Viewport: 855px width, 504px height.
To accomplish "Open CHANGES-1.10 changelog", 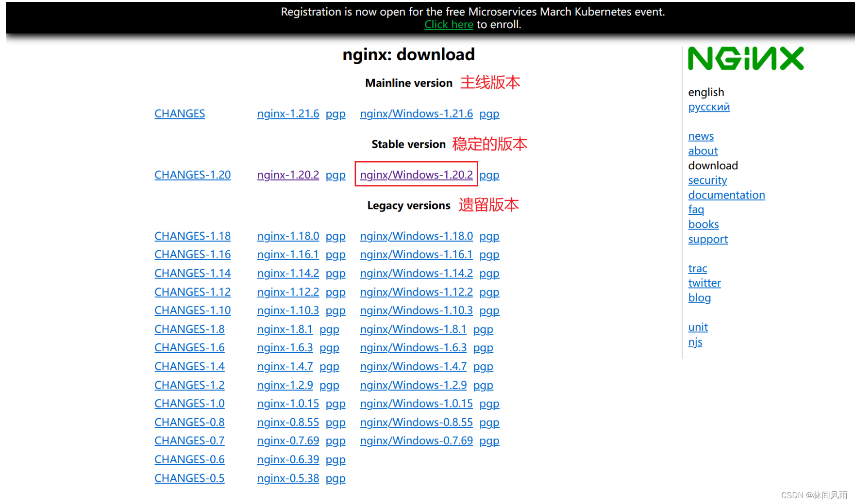I will pyautogui.click(x=193, y=310).
